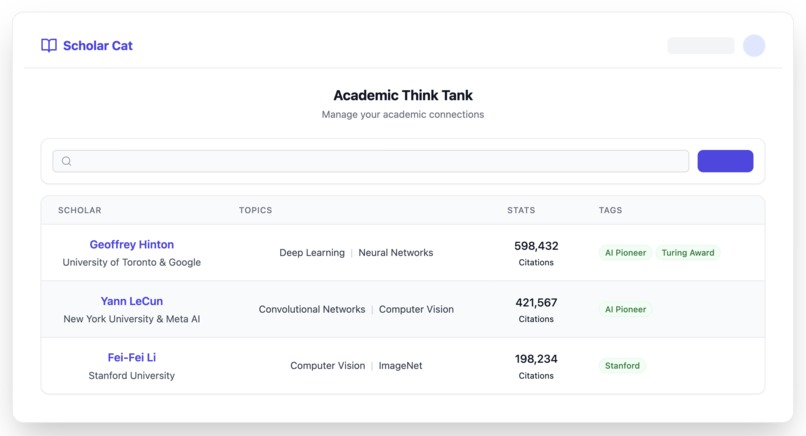Viewport: 806px width, 436px height.
Task: Click the TAGS column header
Action: point(610,210)
